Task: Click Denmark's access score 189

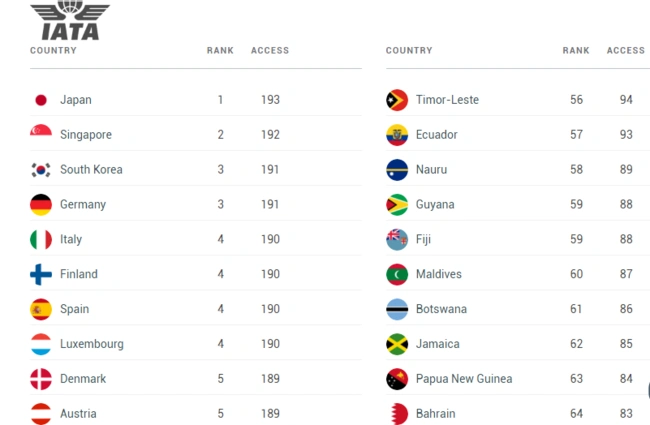Action: [x=270, y=379]
